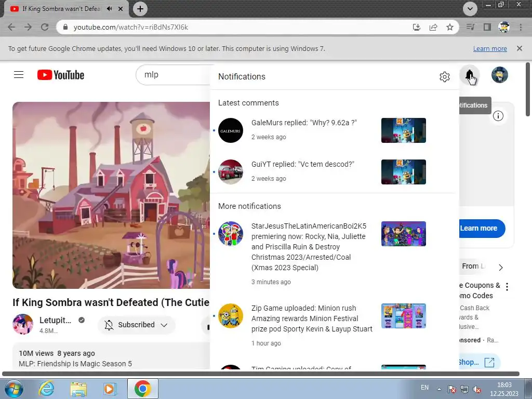
Task: Open the Action Center flag tray icon
Action: coord(451,389)
